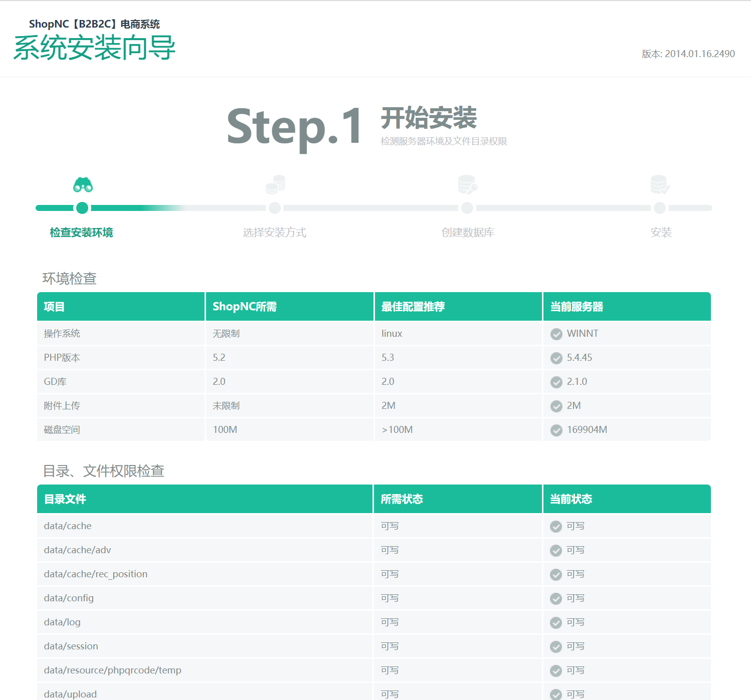Click the binoculars icon above 检查安装环境

click(83, 185)
